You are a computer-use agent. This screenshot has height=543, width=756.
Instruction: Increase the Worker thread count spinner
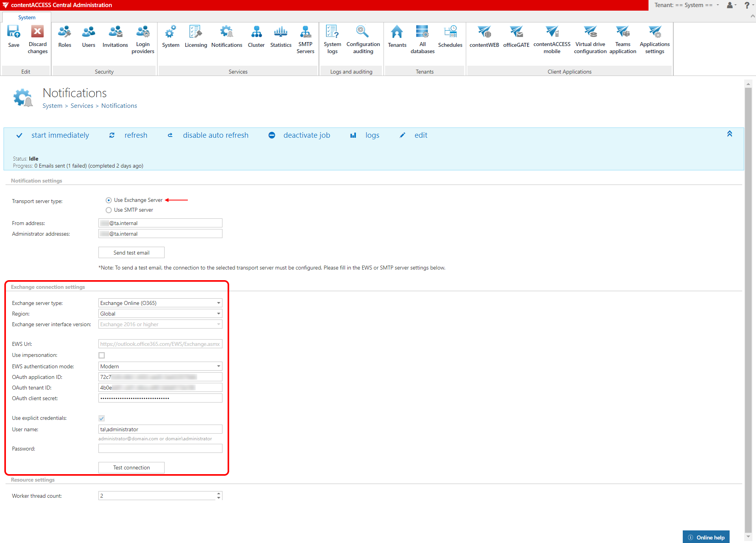click(219, 493)
